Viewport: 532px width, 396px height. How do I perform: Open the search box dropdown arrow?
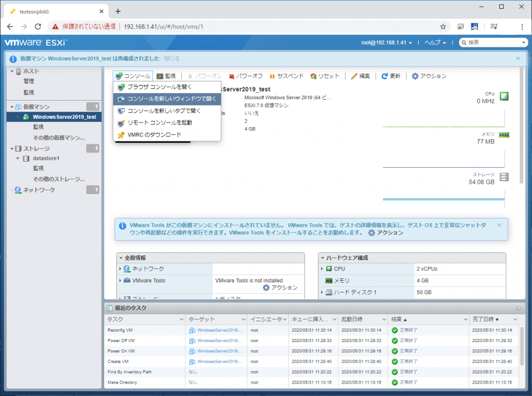(524, 43)
